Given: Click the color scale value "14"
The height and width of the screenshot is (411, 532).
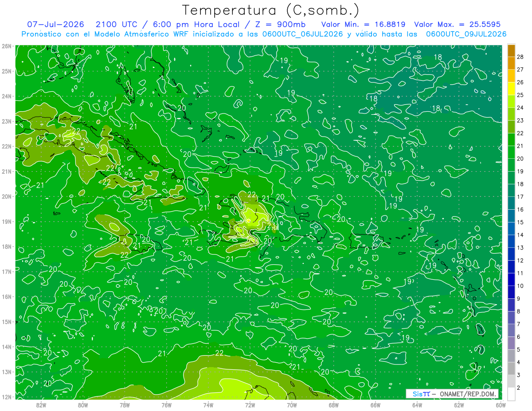Looking at the screenshot, I should 520,235.
